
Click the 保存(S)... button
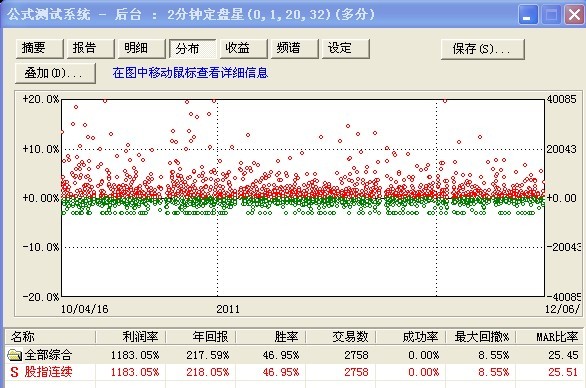(x=483, y=49)
